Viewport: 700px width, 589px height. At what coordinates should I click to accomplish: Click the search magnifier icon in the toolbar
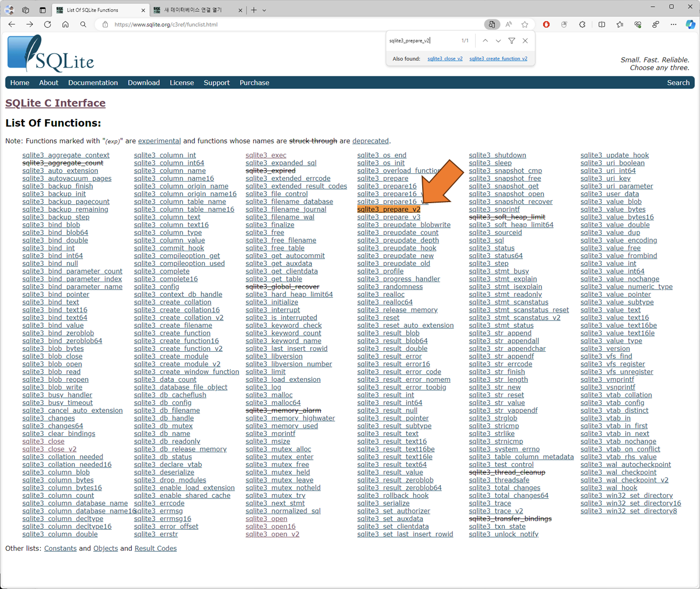(x=83, y=25)
